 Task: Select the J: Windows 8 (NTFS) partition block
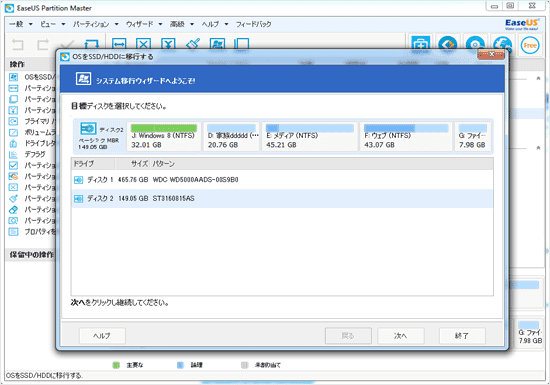[x=164, y=136]
